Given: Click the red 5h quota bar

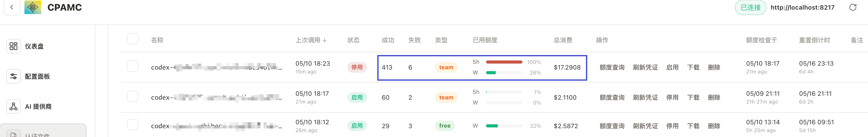Looking at the screenshot, I should [504, 62].
